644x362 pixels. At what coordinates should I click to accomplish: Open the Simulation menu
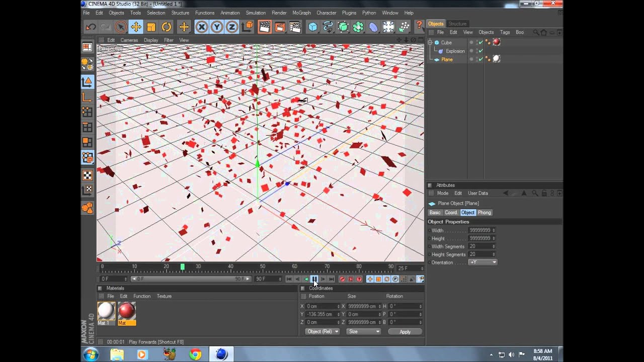(256, 13)
